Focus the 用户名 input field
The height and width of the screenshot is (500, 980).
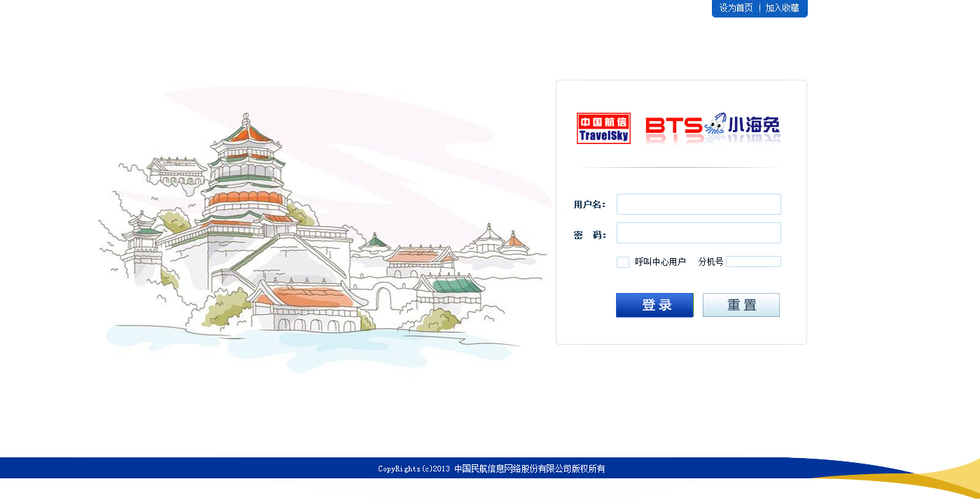699,204
